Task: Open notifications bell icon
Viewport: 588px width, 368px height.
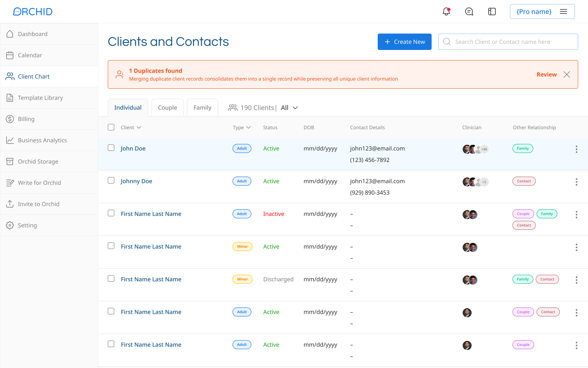Action: [446, 12]
